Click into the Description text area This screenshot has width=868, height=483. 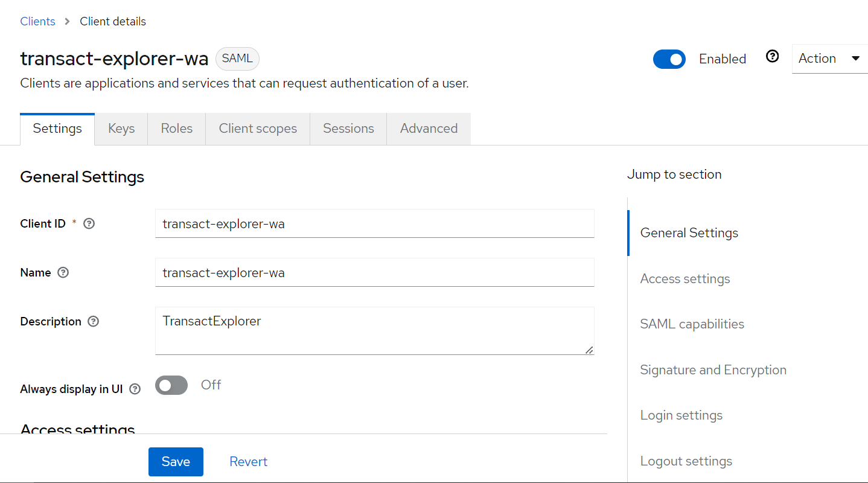(x=374, y=330)
